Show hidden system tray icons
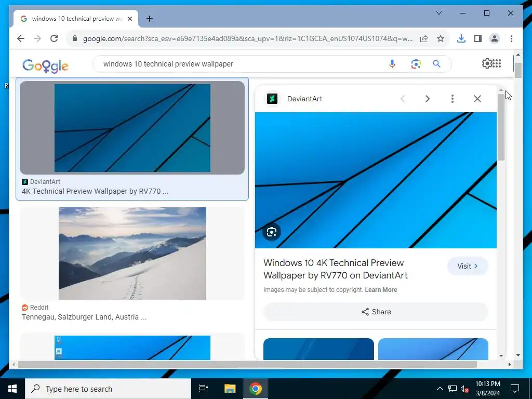532x399 pixels. [440, 389]
